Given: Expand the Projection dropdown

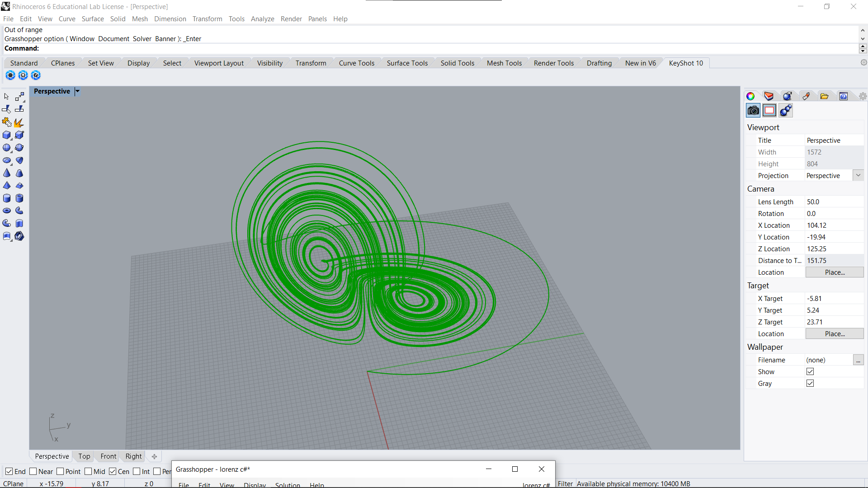Looking at the screenshot, I should tap(858, 175).
